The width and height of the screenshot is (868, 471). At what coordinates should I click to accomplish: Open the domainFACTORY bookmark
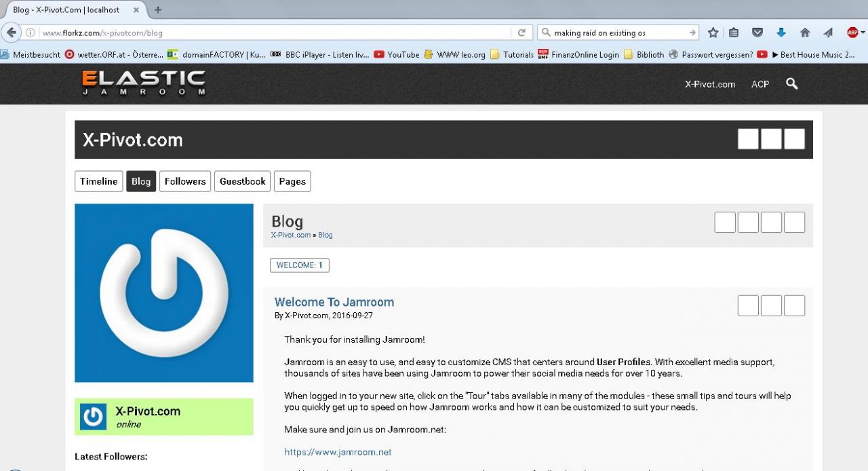pyautogui.click(x=216, y=54)
